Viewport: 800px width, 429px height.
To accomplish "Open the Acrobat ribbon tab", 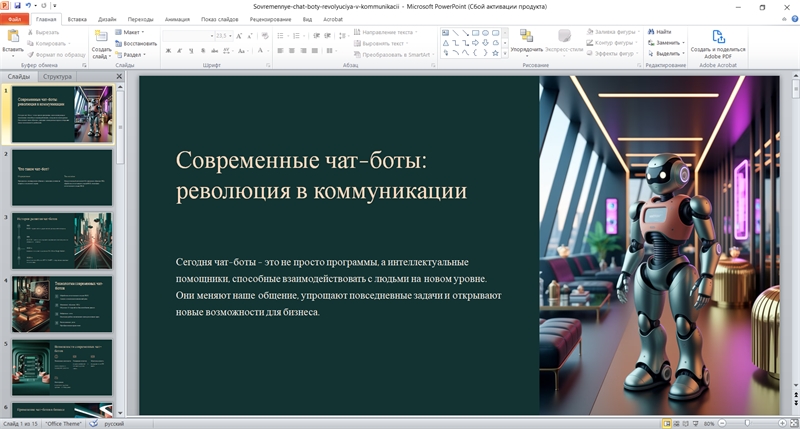I will click(333, 19).
